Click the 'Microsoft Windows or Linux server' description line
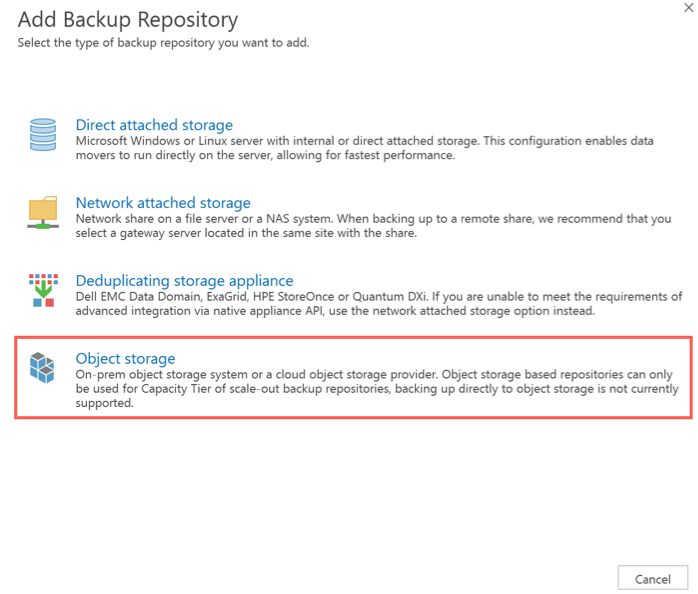 tap(364, 141)
